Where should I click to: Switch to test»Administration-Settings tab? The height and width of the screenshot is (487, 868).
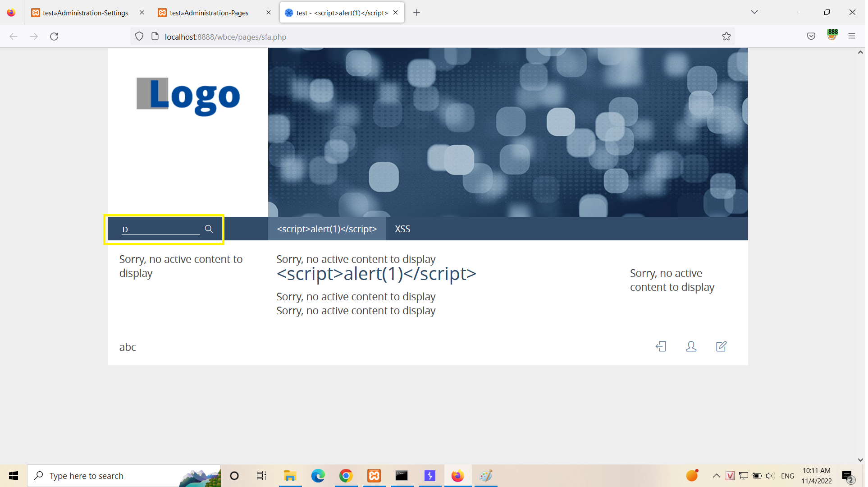pos(85,13)
